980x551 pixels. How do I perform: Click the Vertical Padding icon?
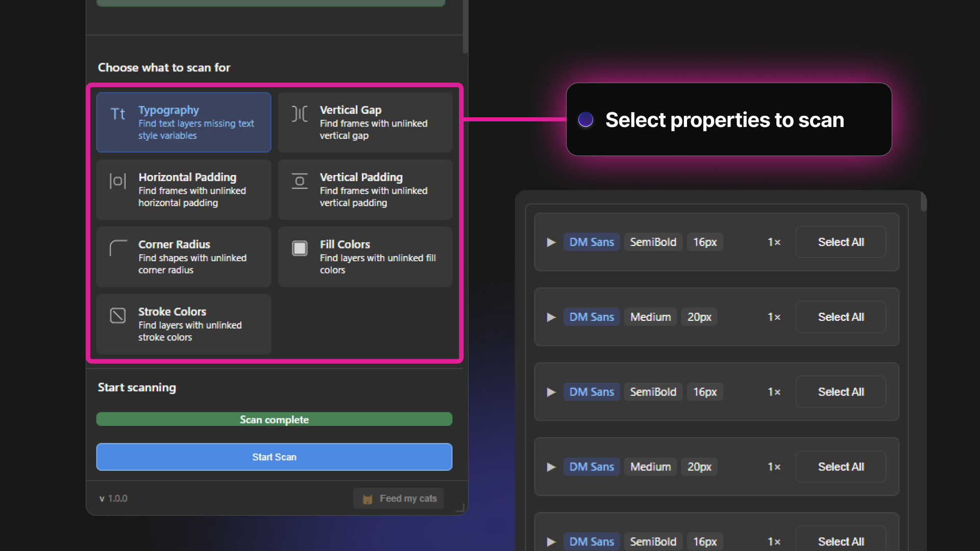pyautogui.click(x=300, y=181)
